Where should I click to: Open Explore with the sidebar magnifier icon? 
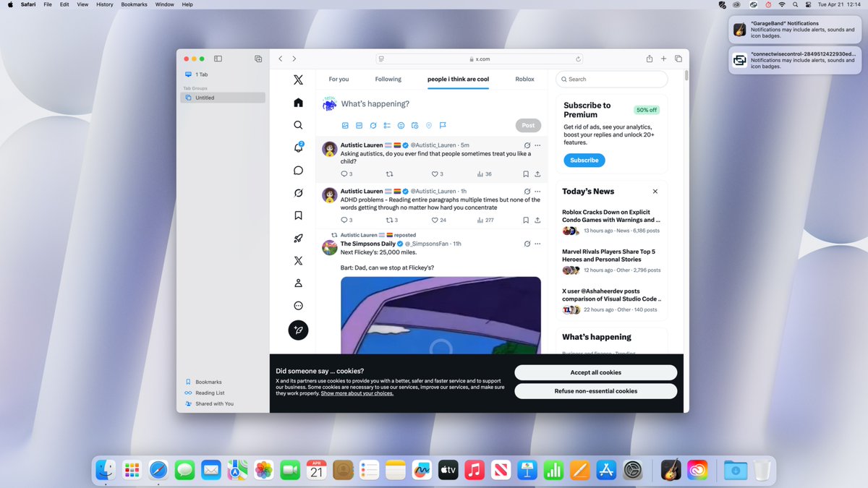(298, 125)
